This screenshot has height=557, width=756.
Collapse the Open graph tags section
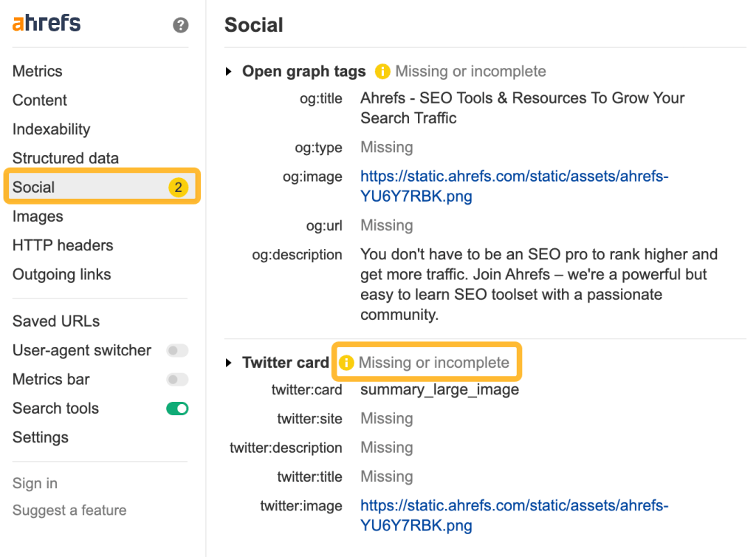point(229,71)
